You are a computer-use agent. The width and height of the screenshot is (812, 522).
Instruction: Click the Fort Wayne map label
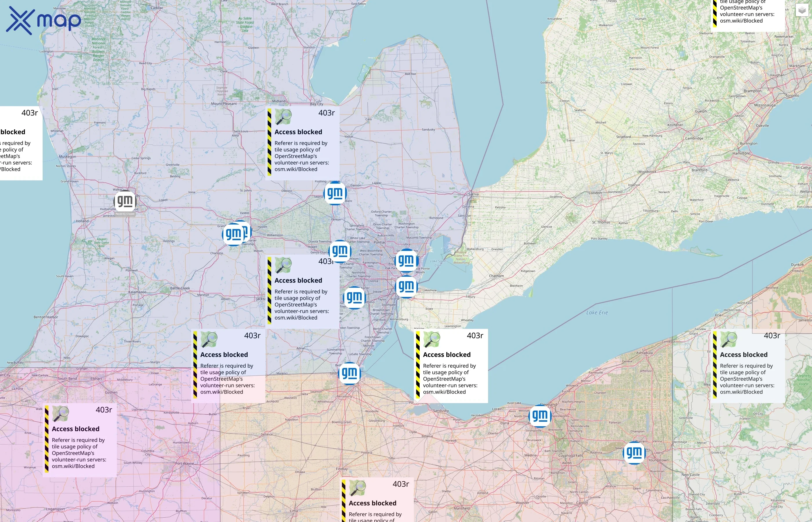[x=185, y=463]
